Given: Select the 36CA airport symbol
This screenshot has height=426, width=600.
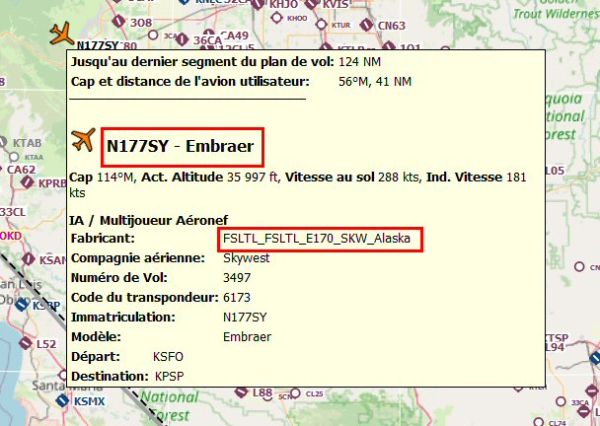Looking at the screenshot, I should 182,39.
